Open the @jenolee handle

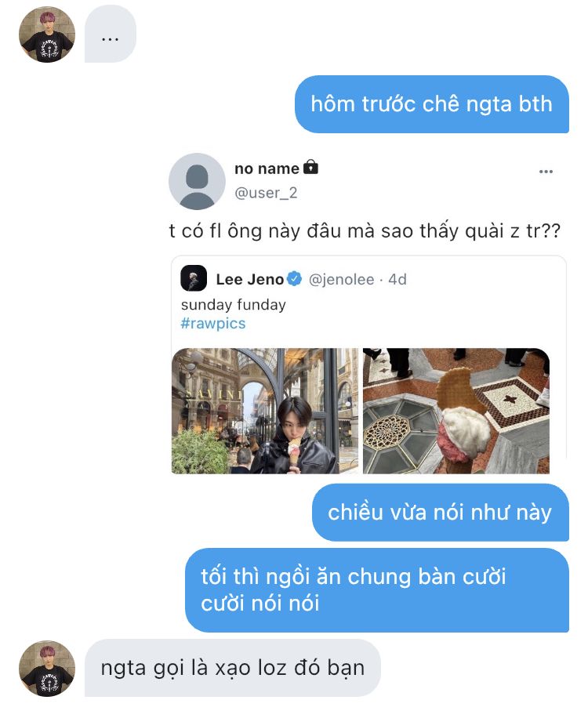341,279
